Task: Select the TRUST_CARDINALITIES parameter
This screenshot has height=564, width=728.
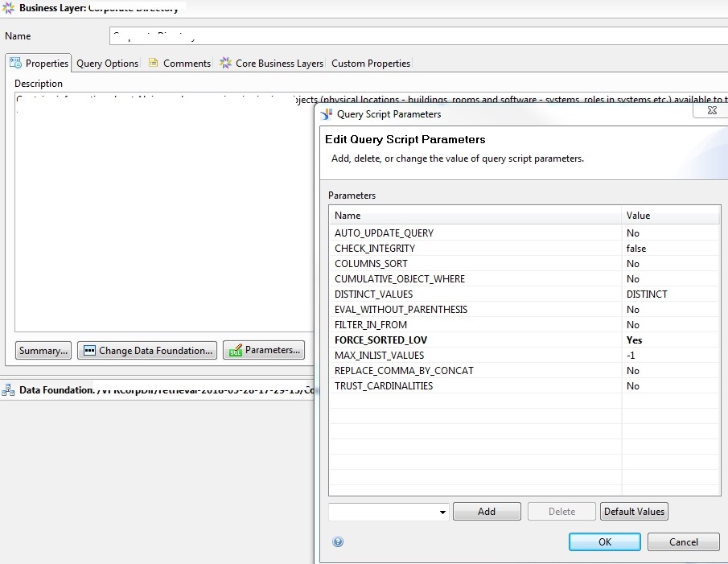Action: coord(524,386)
